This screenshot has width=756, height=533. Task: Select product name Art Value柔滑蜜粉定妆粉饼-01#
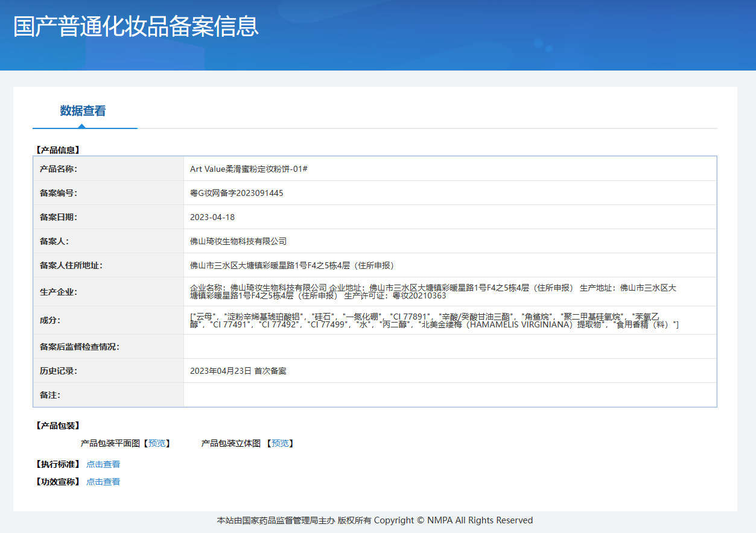pos(249,169)
